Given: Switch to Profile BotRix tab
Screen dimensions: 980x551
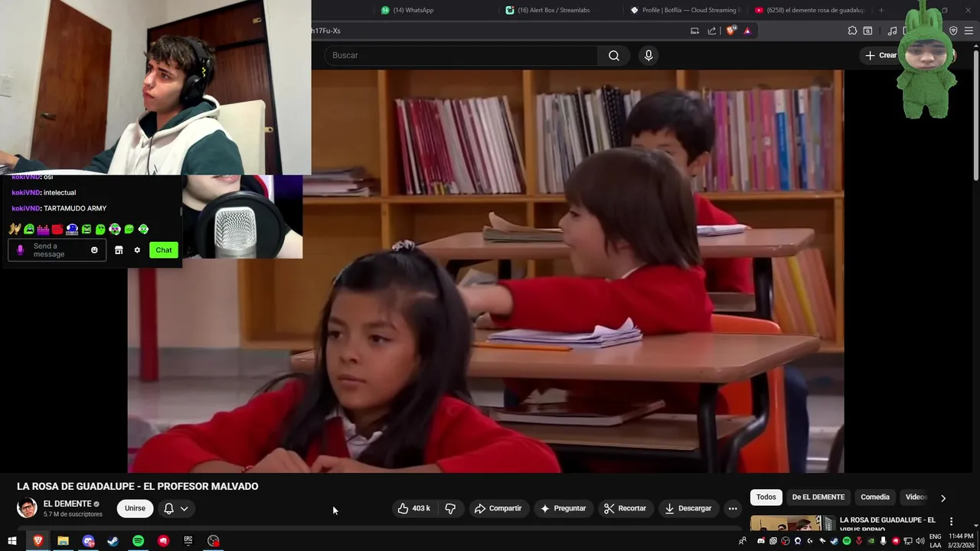Looking at the screenshot, I should (685, 10).
